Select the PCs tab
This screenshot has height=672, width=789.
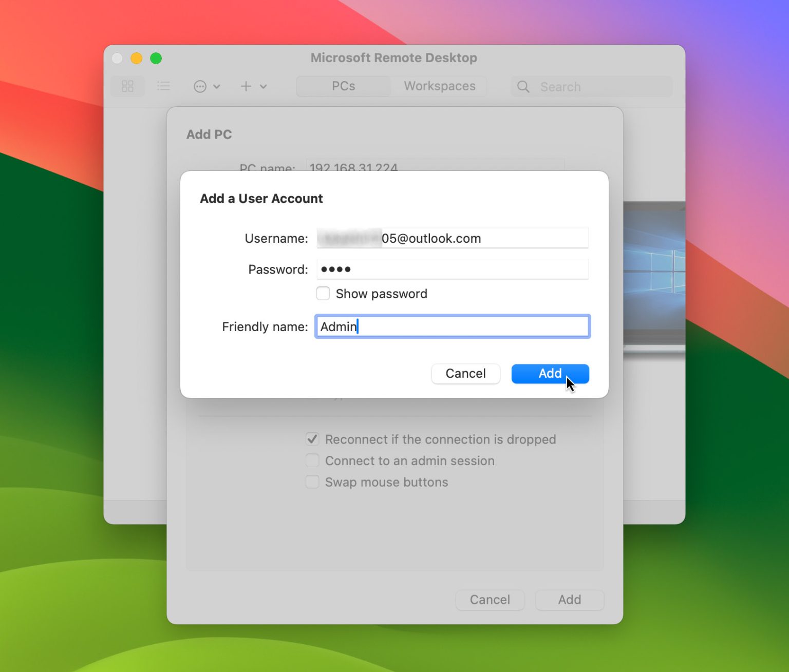[x=343, y=86]
